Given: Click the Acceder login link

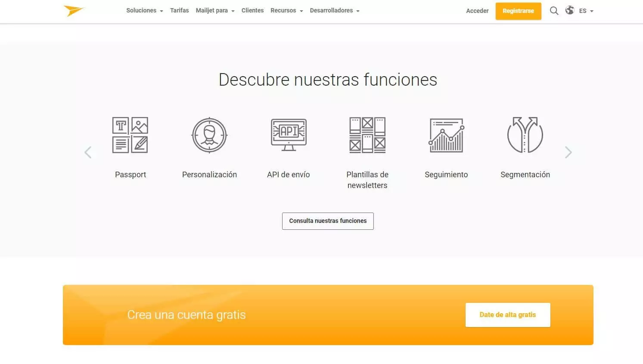Looking at the screenshot, I should point(477,11).
